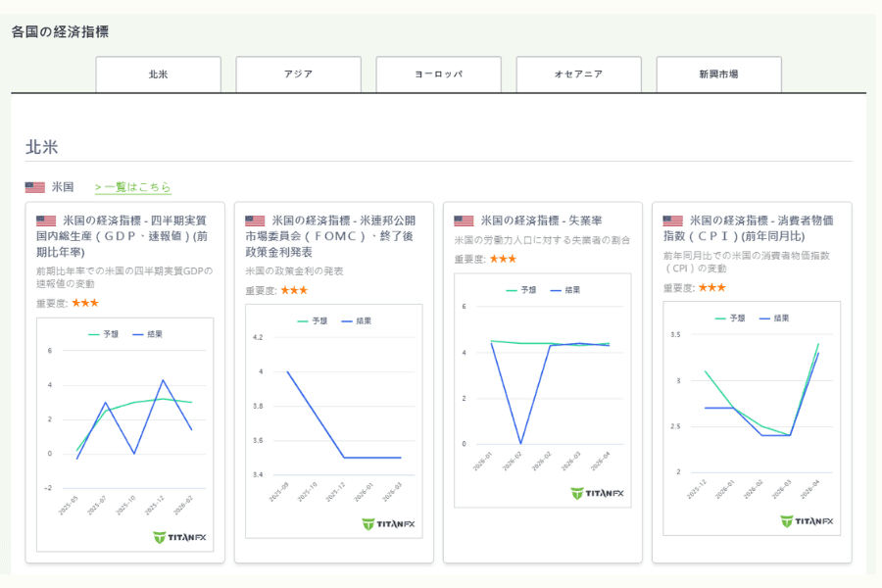This screenshot has width=882, height=588.
Task: Click the three-star 重要度 rating on GDP card
Action: (84, 303)
